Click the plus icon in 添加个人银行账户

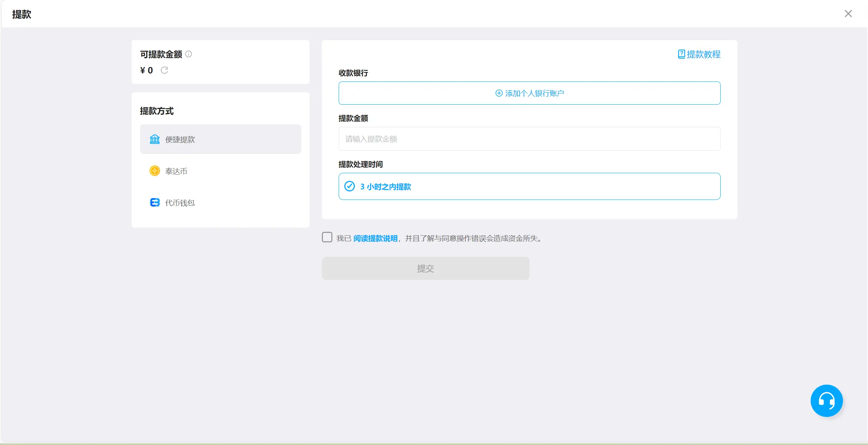pos(499,93)
